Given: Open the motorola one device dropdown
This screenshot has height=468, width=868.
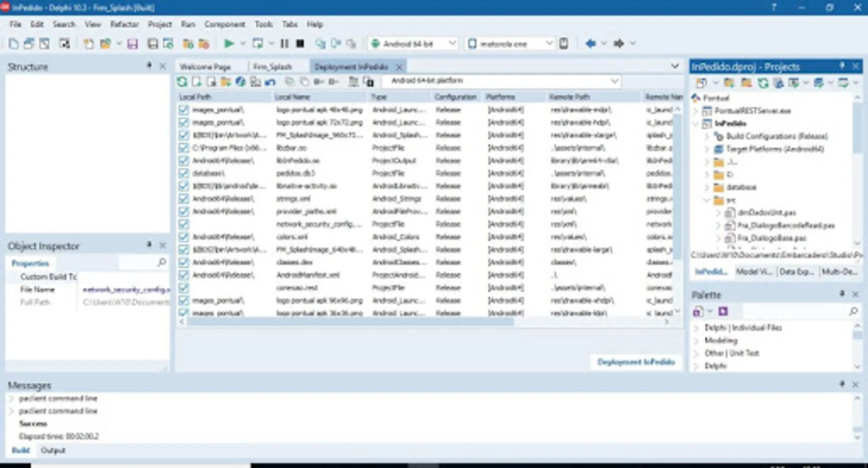Looking at the screenshot, I should pos(549,44).
